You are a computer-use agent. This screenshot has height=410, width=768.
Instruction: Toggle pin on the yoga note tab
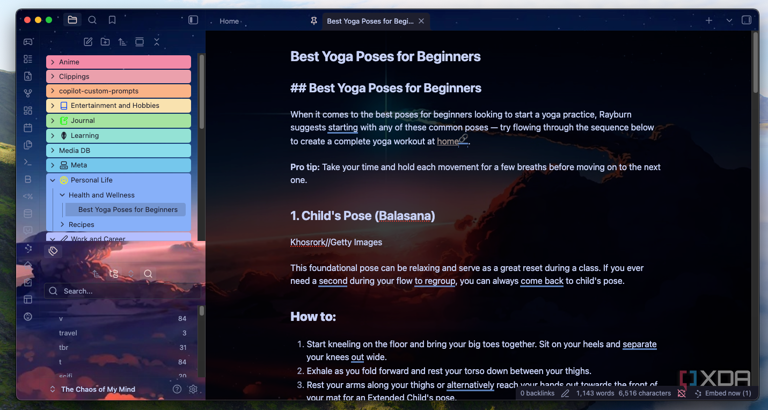313,21
